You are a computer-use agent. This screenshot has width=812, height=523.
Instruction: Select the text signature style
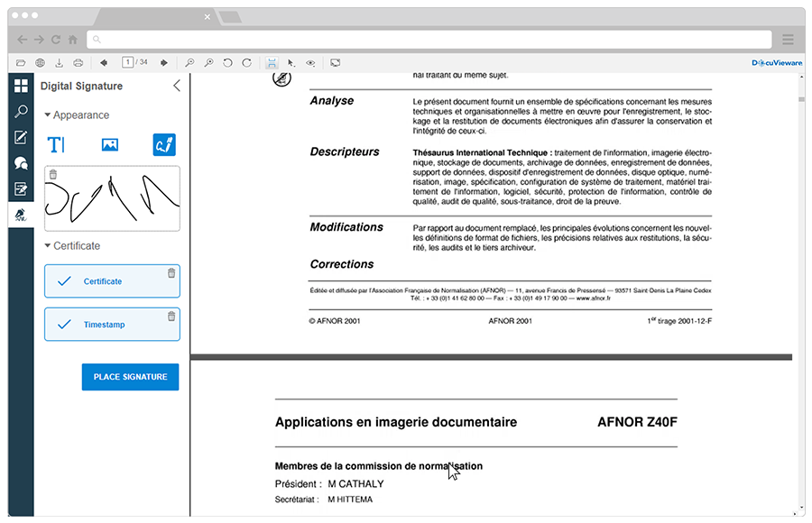[57, 143]
